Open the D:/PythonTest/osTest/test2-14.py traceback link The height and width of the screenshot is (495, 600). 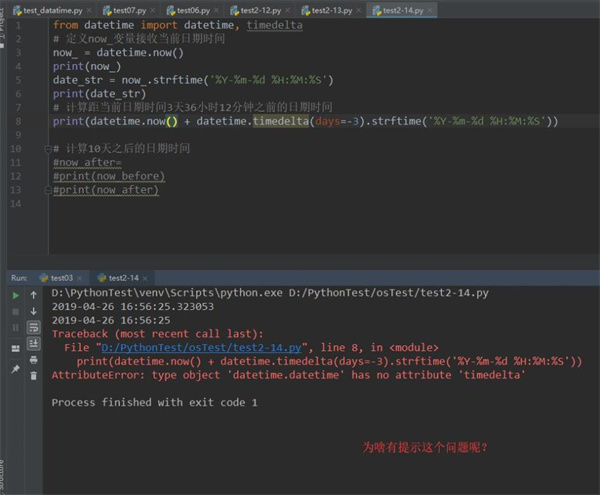click(201, 348)
